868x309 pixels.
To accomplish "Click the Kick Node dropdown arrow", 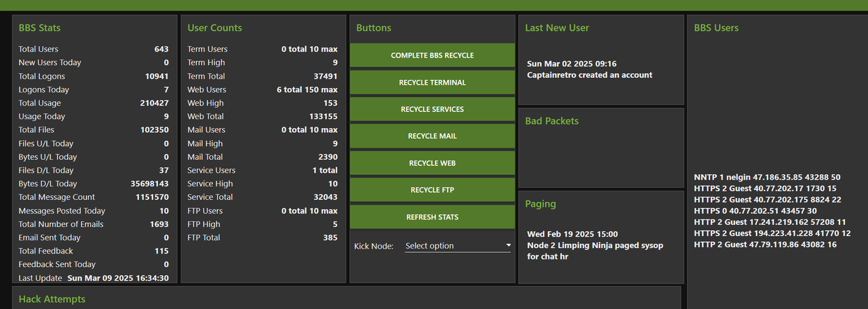I will (509, 245).
